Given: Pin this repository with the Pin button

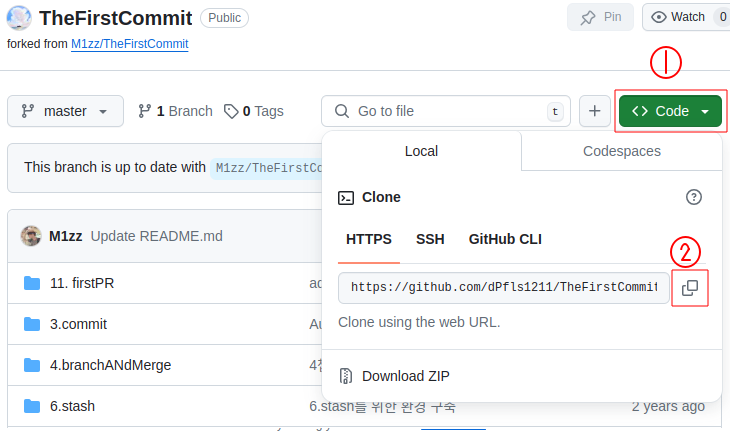Looking at the screenshot, I should tap(600, 17).
